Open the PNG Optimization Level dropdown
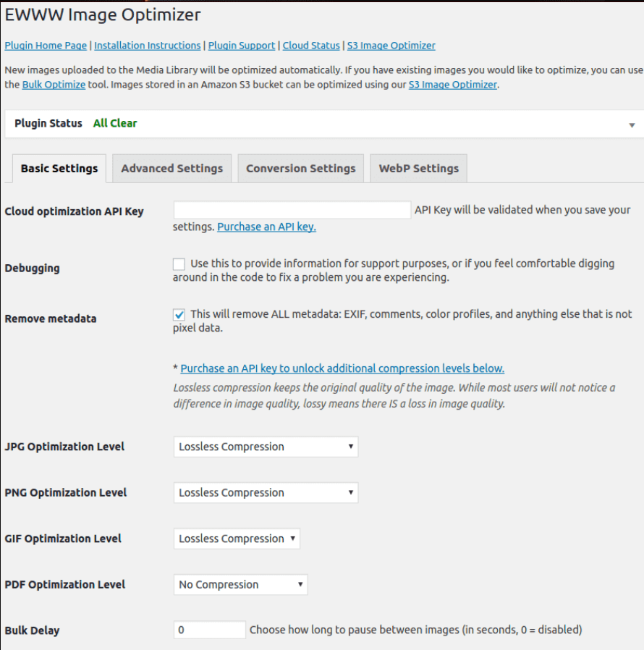Screen dimensions: 644x650 coord(266,492)
